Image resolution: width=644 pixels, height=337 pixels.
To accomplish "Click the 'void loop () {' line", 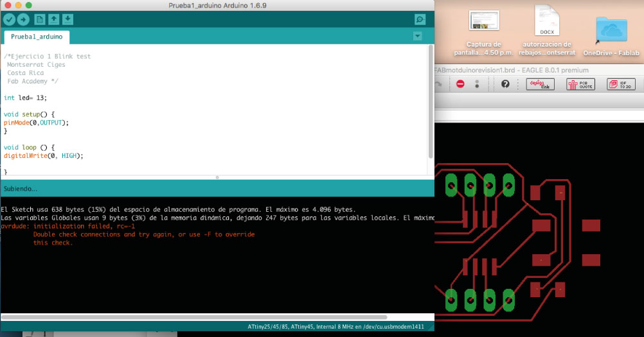I will click(29, 147).
